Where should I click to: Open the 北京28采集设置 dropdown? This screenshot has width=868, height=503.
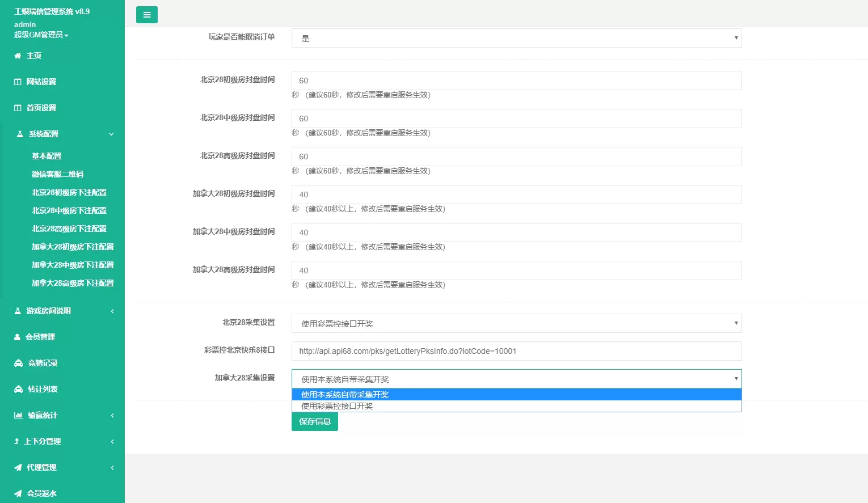516,323
